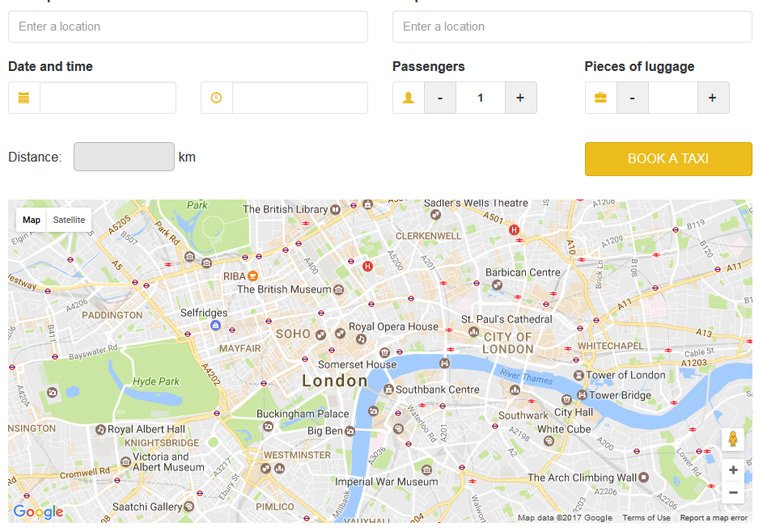Zoom in on the map

pyautogui.click(x=733, y=470)
